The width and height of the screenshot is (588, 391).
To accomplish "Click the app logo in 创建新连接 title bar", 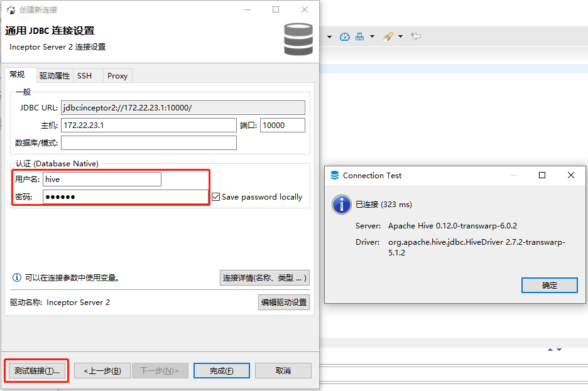I will coord(10,9).
